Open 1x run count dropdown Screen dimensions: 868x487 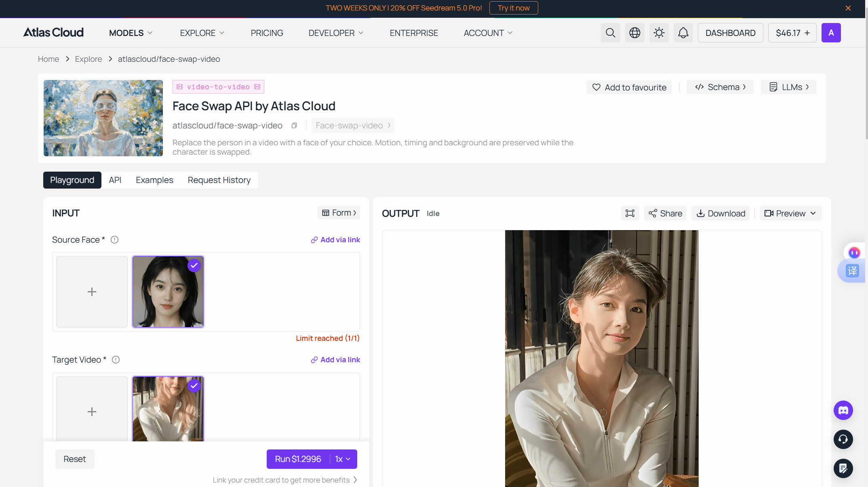343,459
